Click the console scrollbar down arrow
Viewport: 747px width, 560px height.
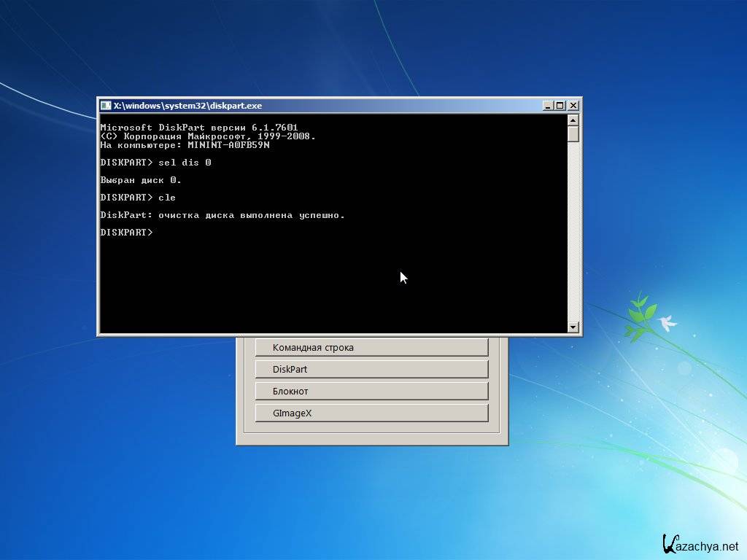[573, 327]
